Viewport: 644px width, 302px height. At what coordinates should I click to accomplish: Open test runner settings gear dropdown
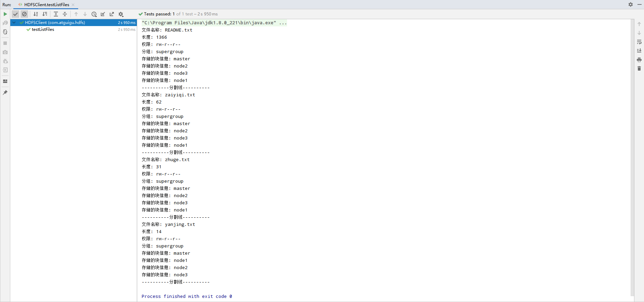[121, 14]
